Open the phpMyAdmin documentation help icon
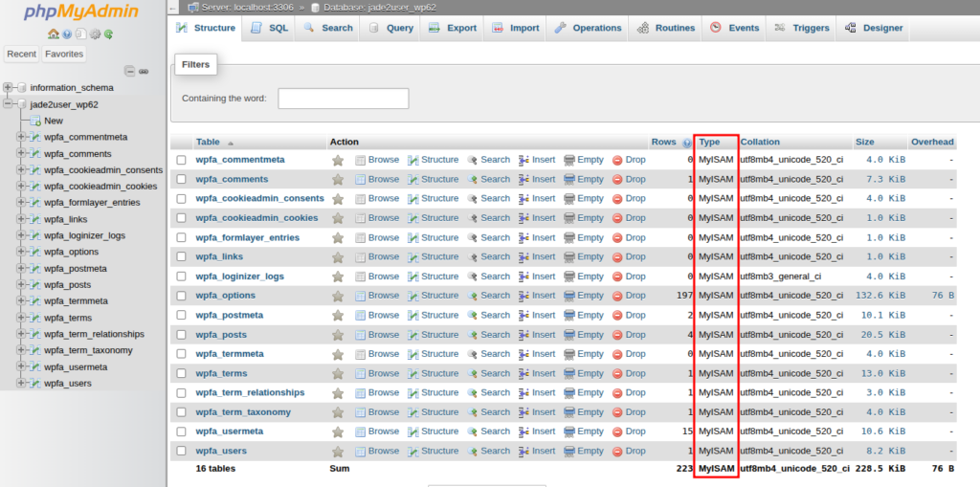The width and height of the screenshot is (980, 487). 67,33
